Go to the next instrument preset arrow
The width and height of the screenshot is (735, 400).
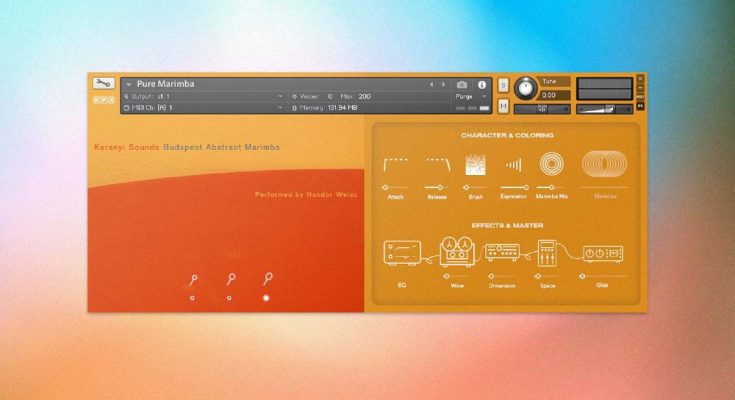(443, 85)
